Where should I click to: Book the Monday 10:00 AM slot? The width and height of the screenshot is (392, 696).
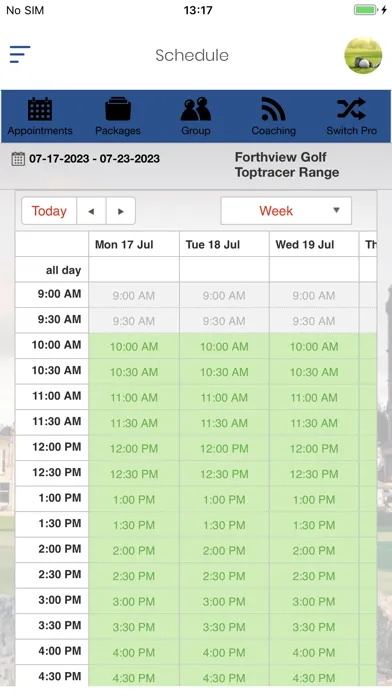click(x=134, y=346)
